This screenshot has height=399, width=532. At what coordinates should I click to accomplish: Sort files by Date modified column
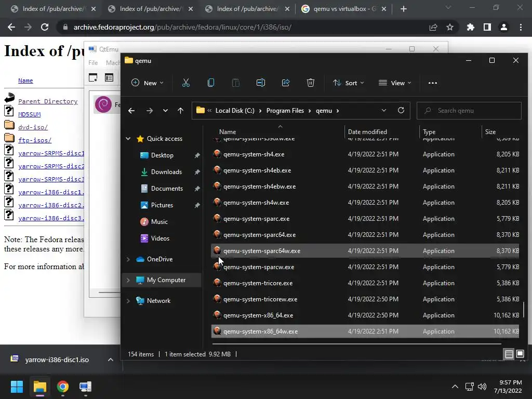pos(367,131)
